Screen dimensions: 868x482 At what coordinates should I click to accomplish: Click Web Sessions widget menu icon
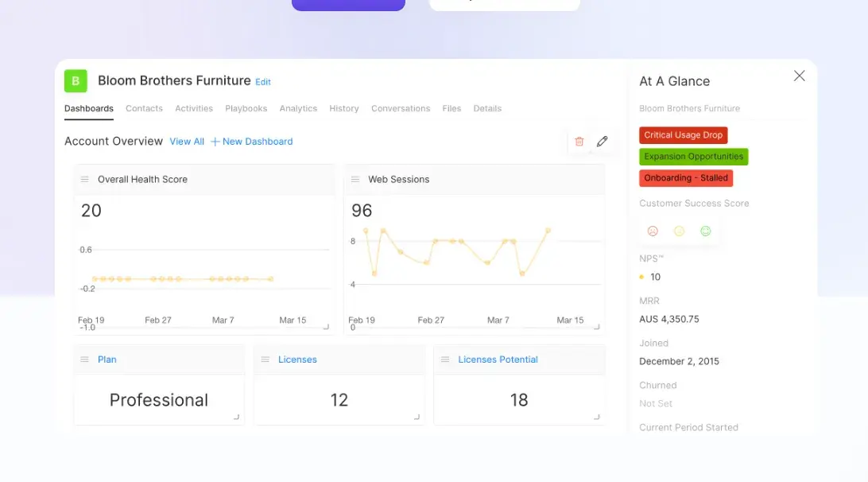point(355,180)
